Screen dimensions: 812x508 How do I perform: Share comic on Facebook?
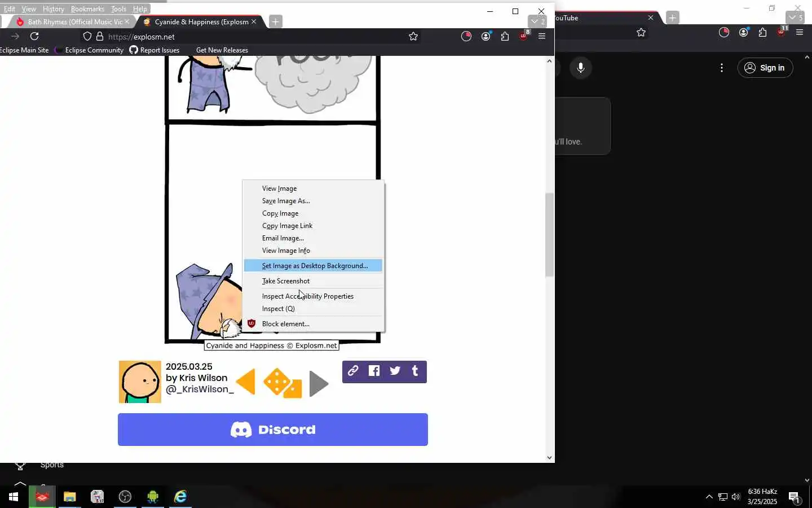point(374,371)
